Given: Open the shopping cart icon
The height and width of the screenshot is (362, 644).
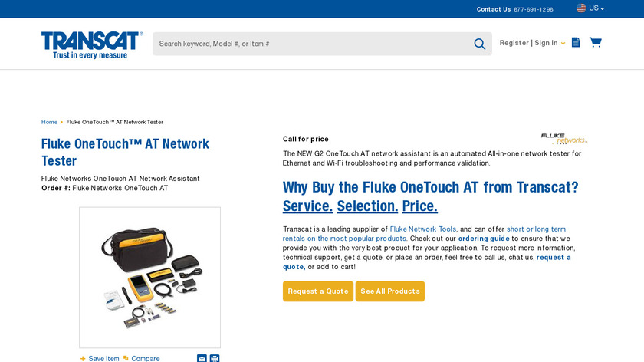Looking at the screenshot, I should click(596, 42).
